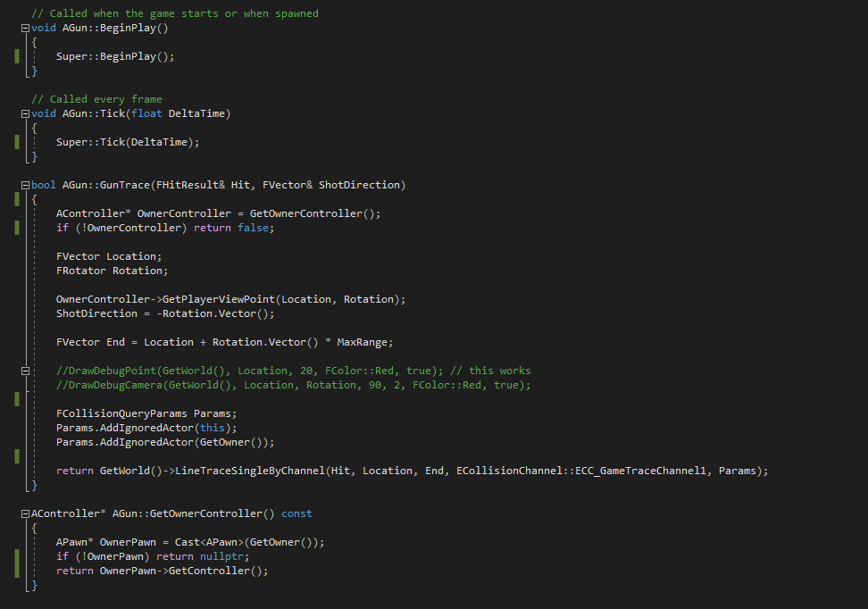The height and width of the screenshot is (609, 868).
Task: Collapse the AGun::GunTrace function block
Action: tap(25, 186)
